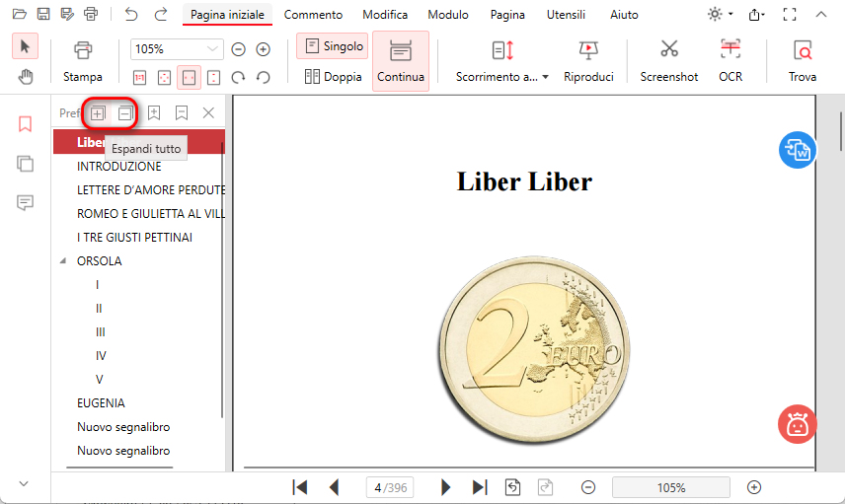Delete a bookmark with the minus bookmark icon

point(182,113)
